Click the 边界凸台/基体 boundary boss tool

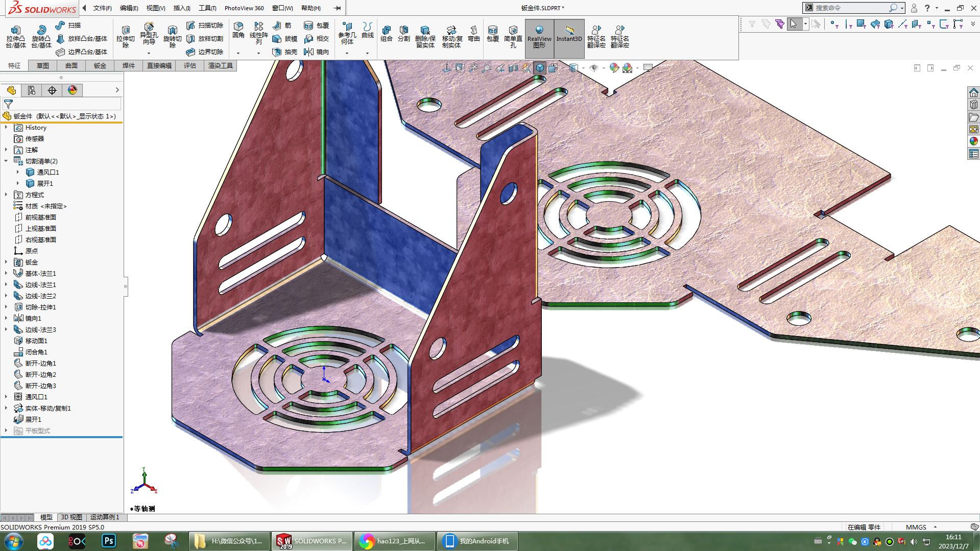[82, 52]
